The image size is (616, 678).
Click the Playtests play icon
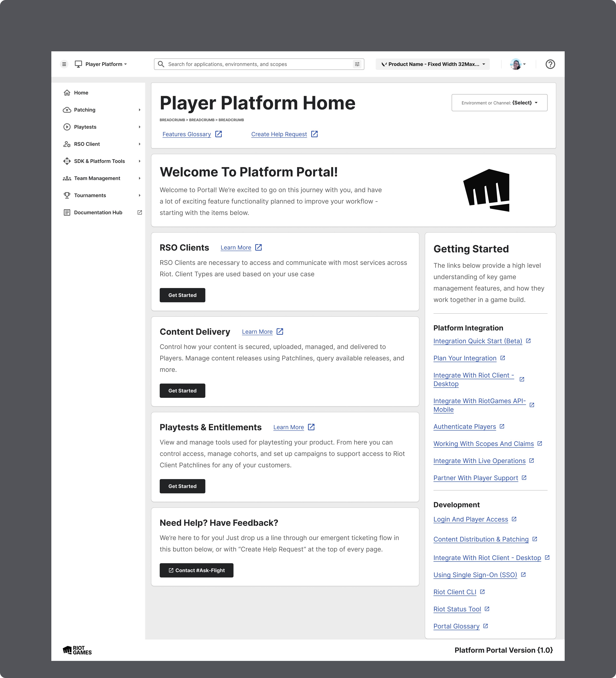(x=67, y=127)
